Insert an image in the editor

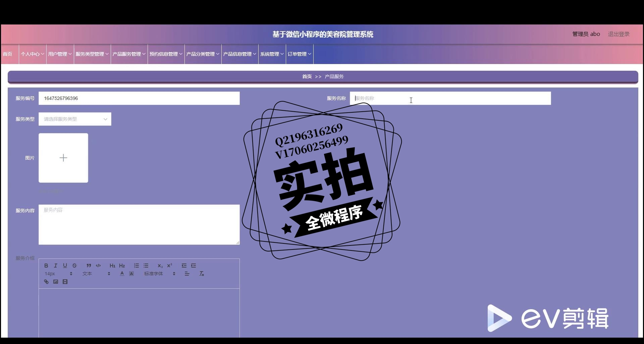(56, 282)
